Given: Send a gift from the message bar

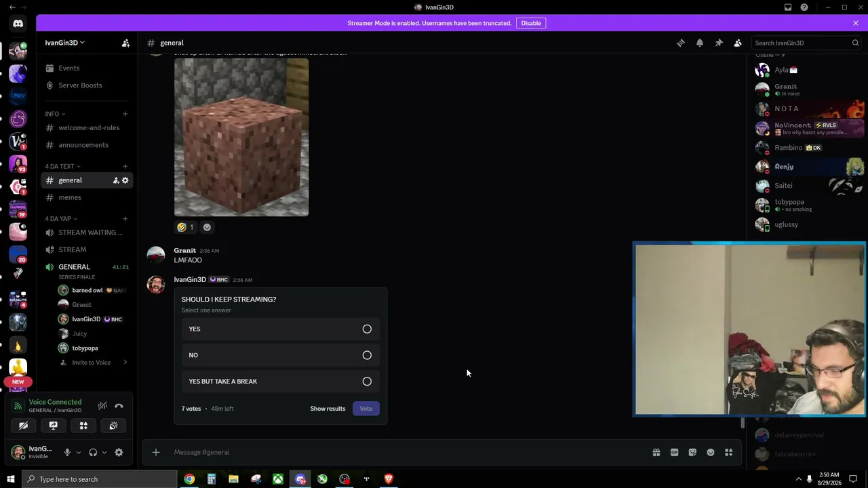Looking at the screenshot, I should tap(656, 452).
